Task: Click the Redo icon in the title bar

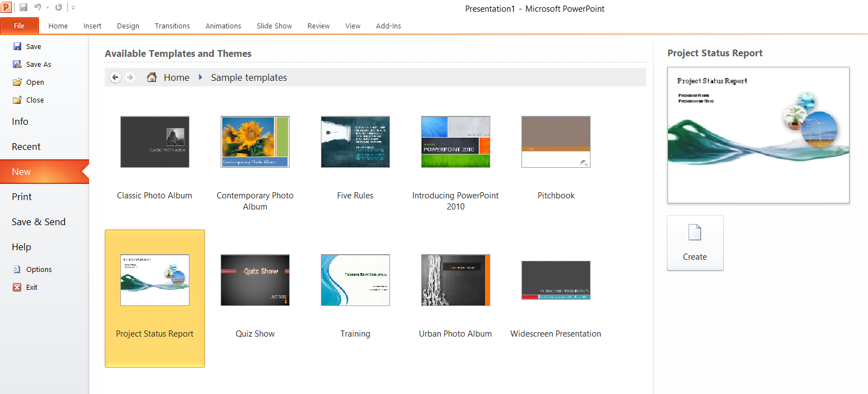Action: tap(58, 8)
